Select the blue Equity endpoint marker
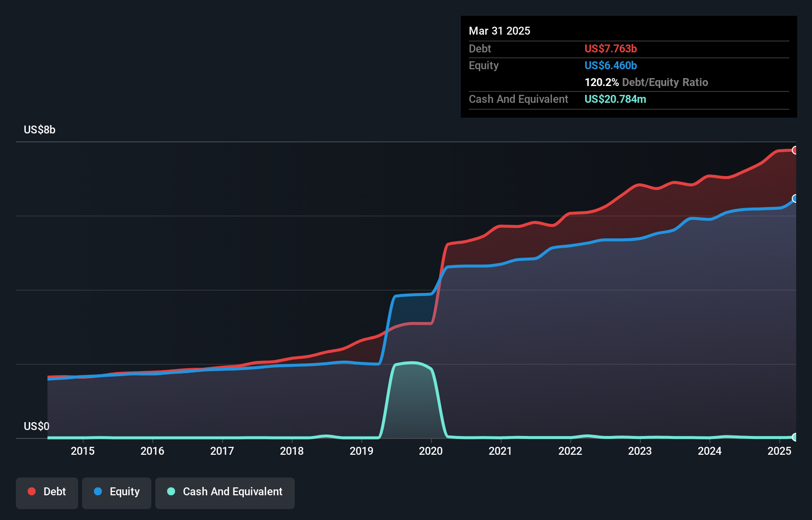Image resolution: width=812 pixels, height=520 pixels. point(795,199)
